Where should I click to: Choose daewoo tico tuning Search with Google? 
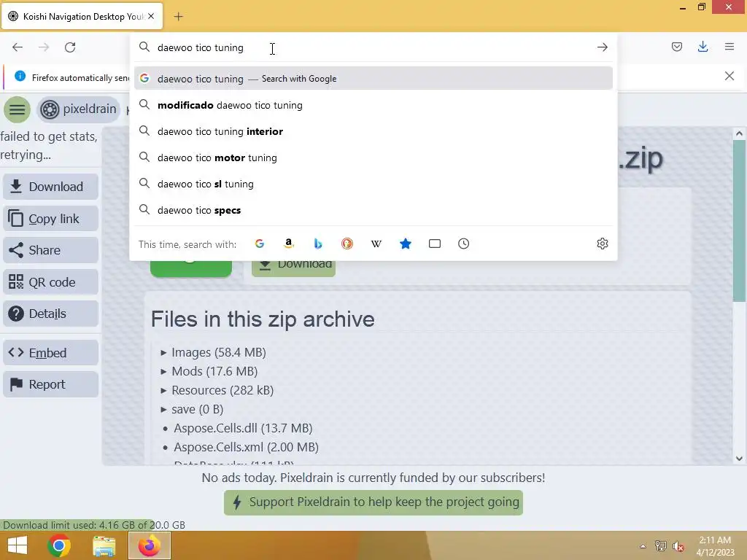tap(373, 79)
